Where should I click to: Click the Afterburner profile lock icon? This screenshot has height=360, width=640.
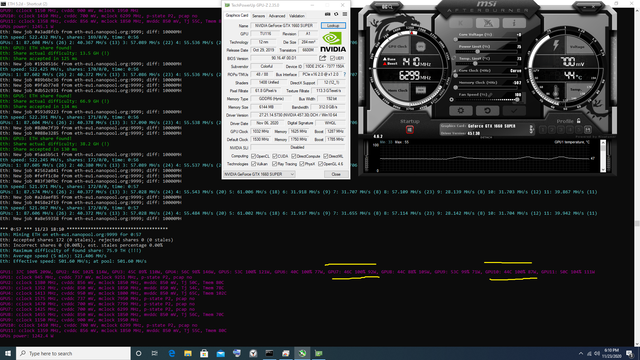click(x=578, y=120)
